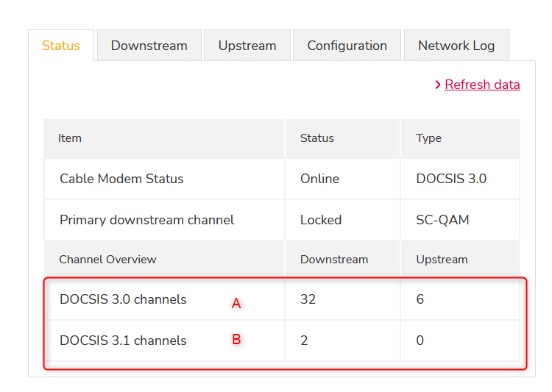Select the DOCSIS 3.0 channels row label
Image resolution: width=552 pixels, height=392 pixels.
(x=123, y=299)
